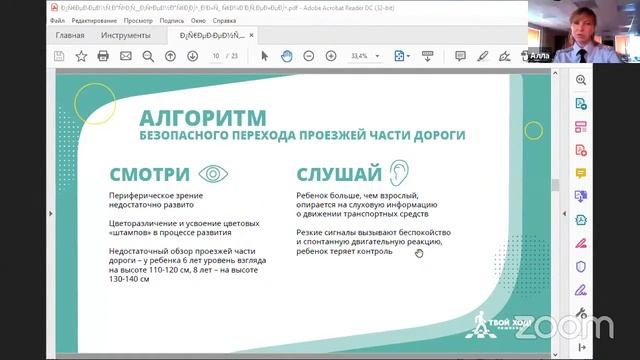Close the open PDF document tab
The image size is (640, 360).
tap(251, 36)
